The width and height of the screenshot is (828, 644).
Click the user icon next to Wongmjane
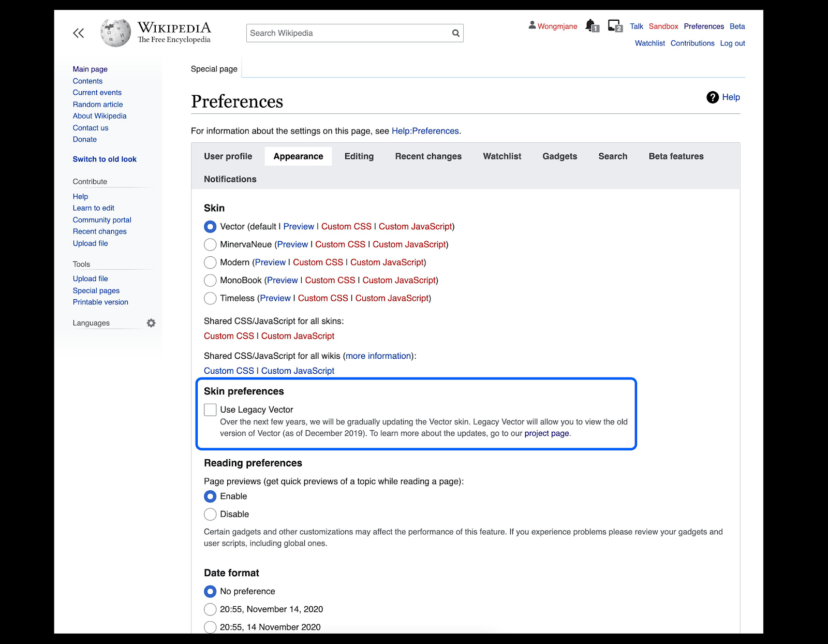531,24
